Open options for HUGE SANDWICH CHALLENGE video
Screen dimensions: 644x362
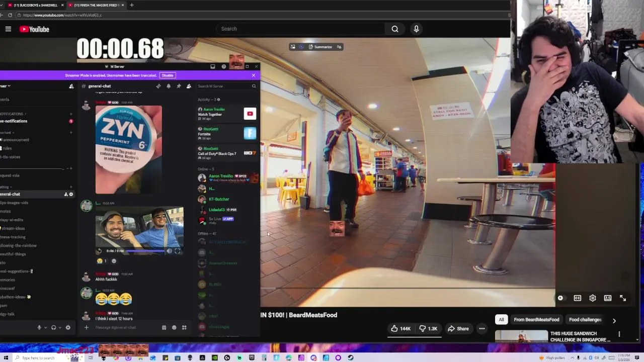(619, 334)
